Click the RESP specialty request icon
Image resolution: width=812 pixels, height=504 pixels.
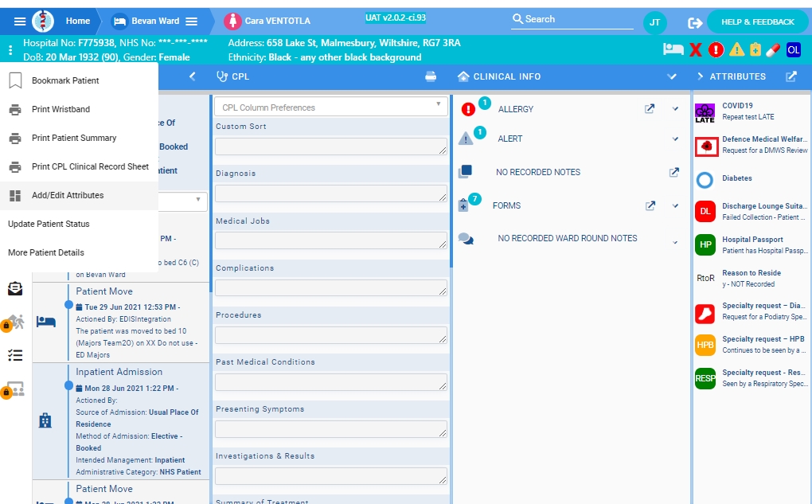(x=705, y=379)
